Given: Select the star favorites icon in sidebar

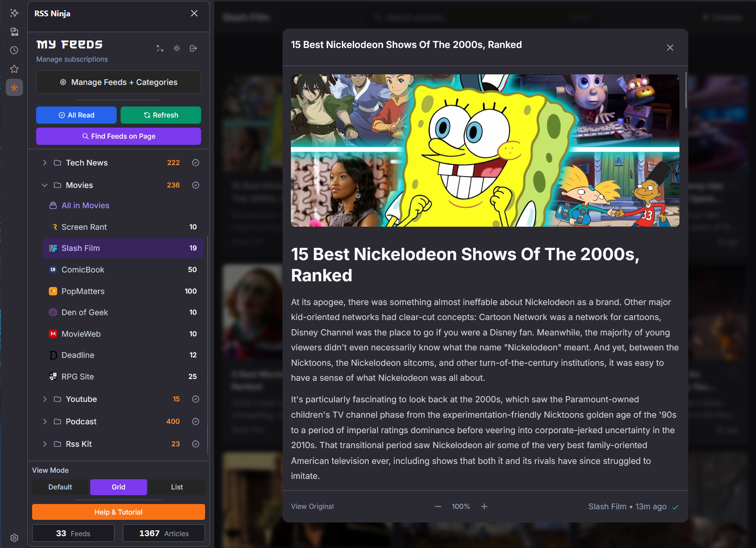Looking at the screenshot, I should pos(14,69).
